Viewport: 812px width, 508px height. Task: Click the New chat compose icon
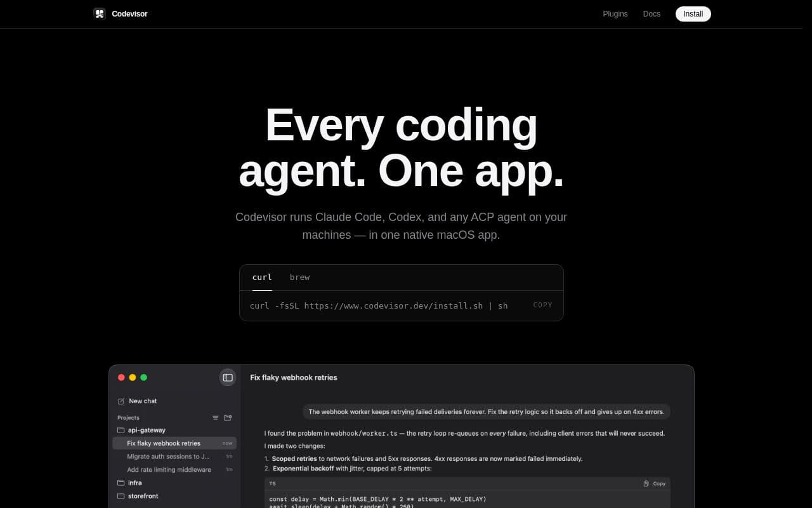121,401
